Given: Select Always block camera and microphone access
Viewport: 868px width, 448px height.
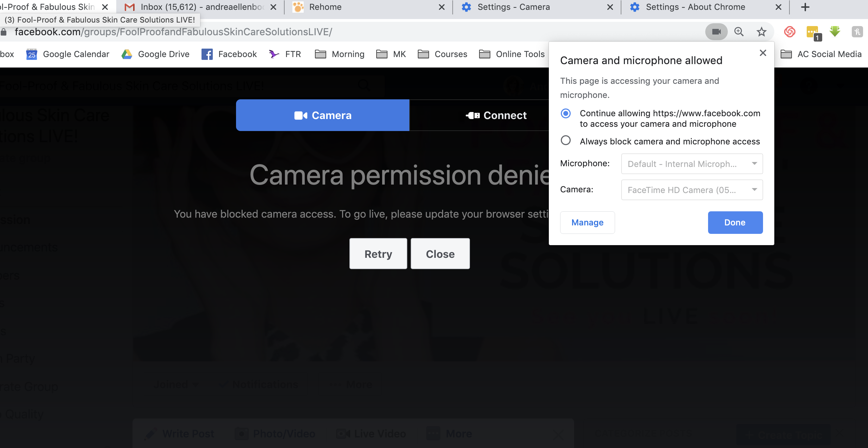Looking at the screenshot, I should pos(566,141).
